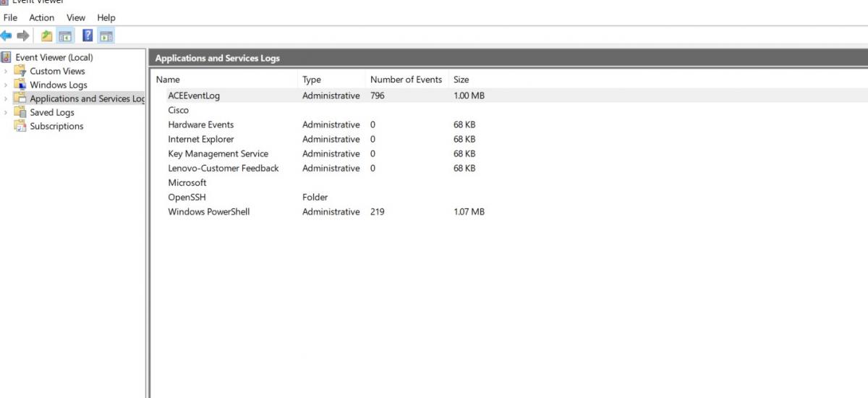Select Event Viewer (Local) in the tree
The height and width of the screenshot is (398, 868).
pos(54,57)
